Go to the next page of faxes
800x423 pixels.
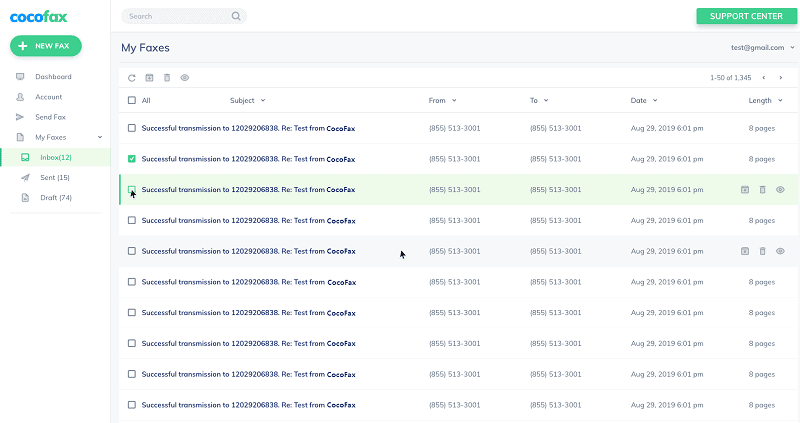coord(781,78)
